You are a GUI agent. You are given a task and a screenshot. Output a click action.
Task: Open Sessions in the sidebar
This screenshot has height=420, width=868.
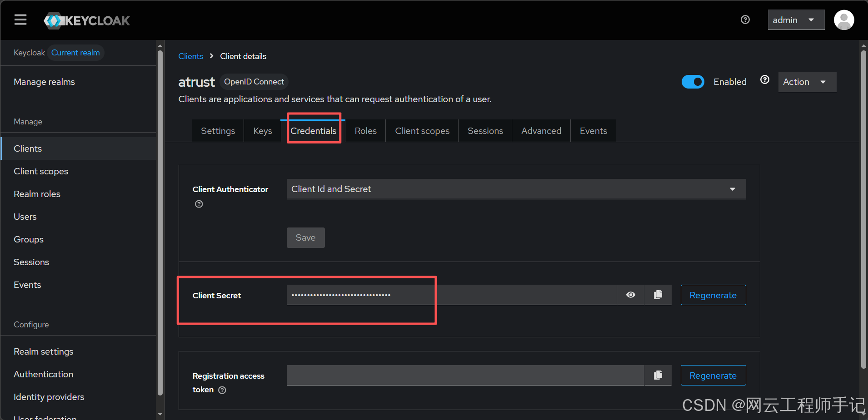(78, 262)
